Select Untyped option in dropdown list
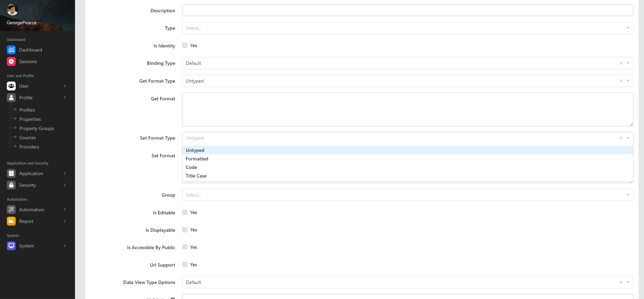 tap(407, 150)
